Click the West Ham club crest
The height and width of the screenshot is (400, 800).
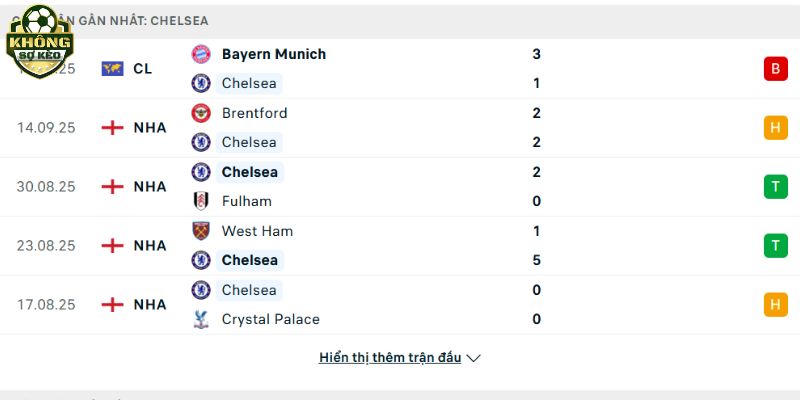201,231
